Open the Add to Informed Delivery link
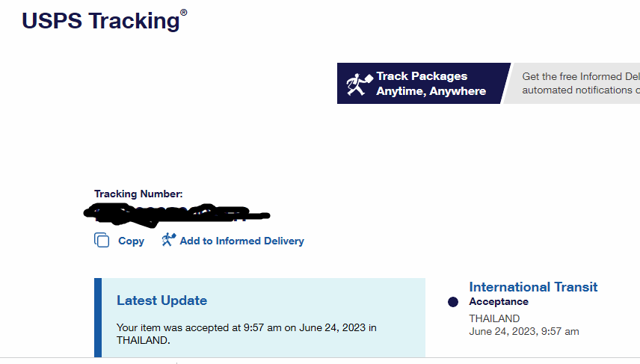This screenshot has height=364, width=640. pos(241,241)
